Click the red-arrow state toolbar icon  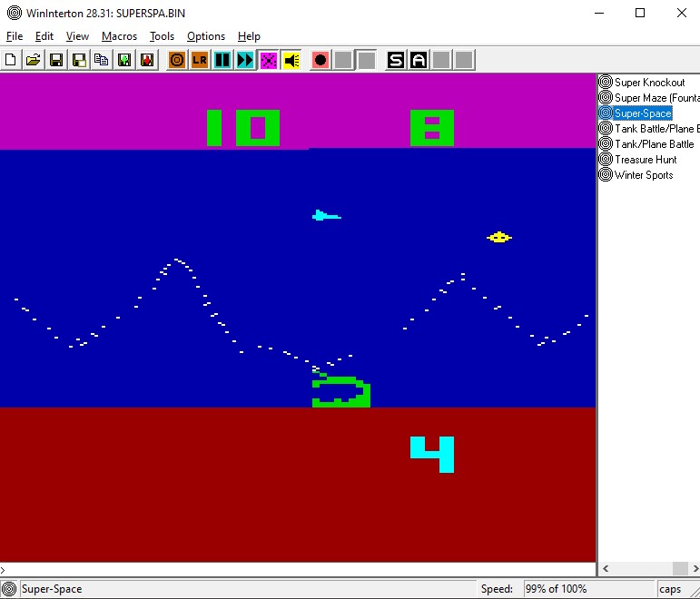tap(147, 60)
